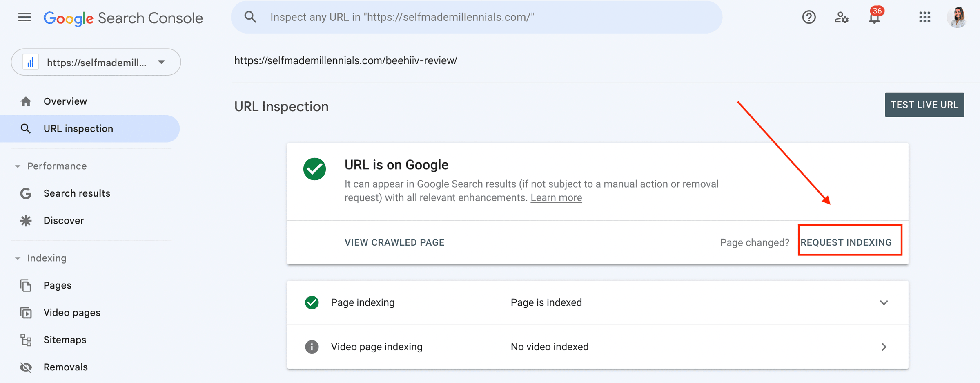
Task: Click the 'Page is indexed' status text
Action: point(546,302)
